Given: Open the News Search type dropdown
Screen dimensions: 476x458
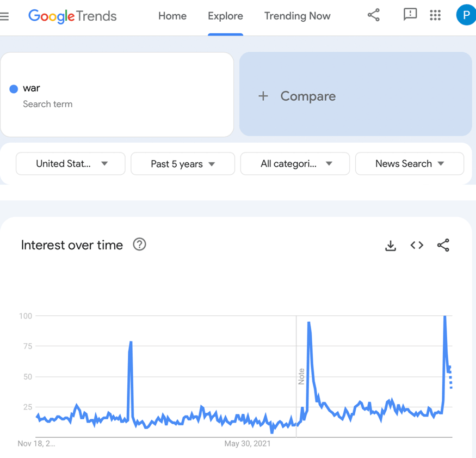Looking at the screenshot, I should point(410,163).
